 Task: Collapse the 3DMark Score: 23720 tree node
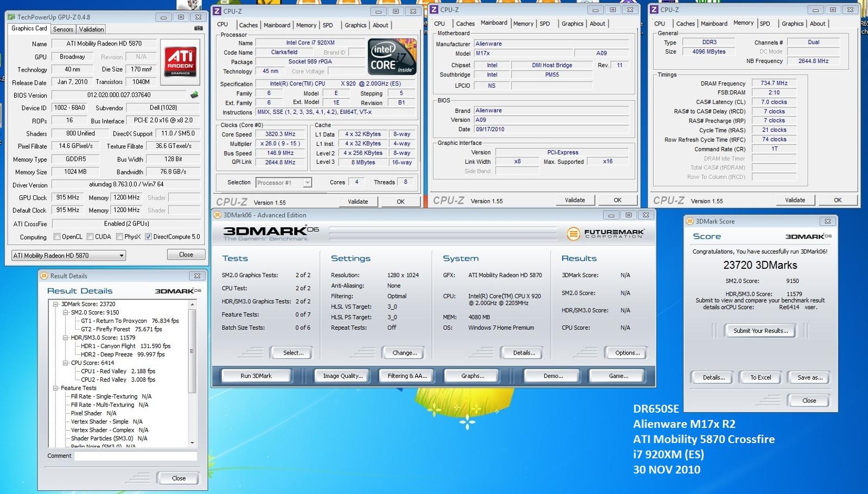[55, 304]
